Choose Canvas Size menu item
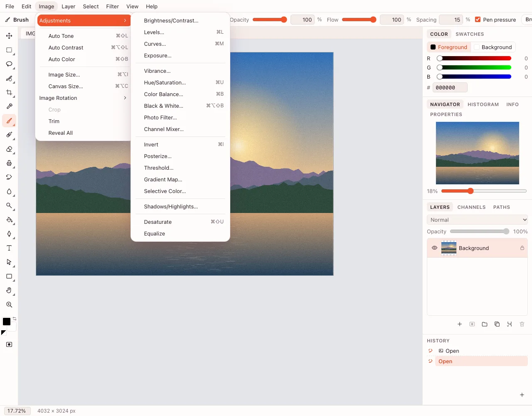 (83, 86)
